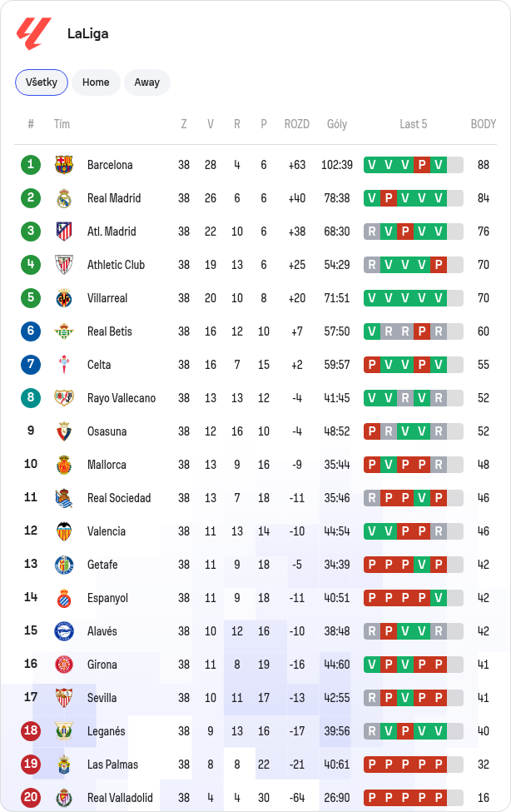
Task: Open the Rayo Vallecano team link
Action: pos(122,398)
